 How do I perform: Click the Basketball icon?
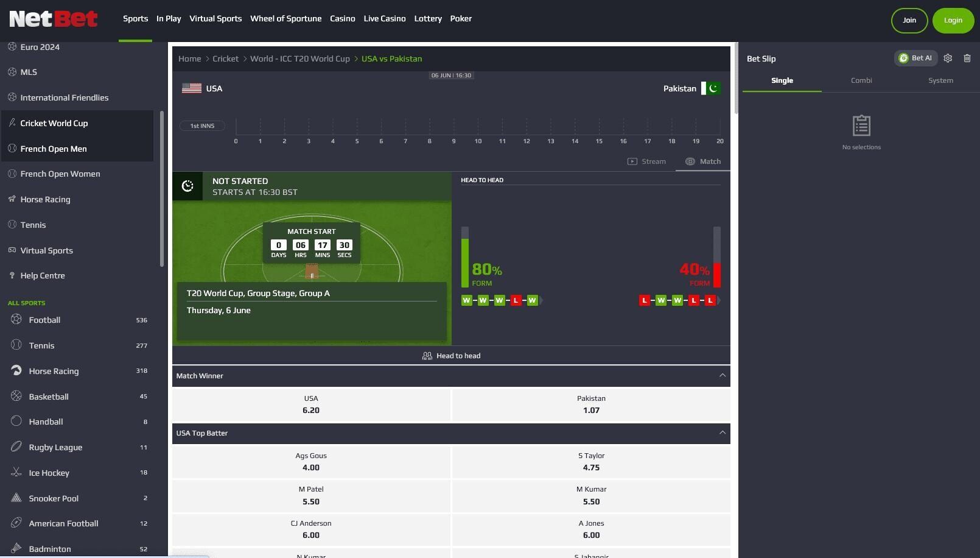(x=16, y=397)
